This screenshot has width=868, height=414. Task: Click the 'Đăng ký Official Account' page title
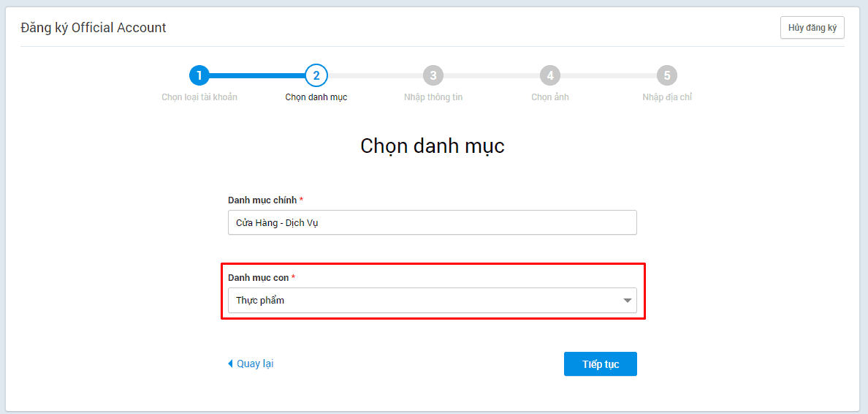tap(94, 28)
